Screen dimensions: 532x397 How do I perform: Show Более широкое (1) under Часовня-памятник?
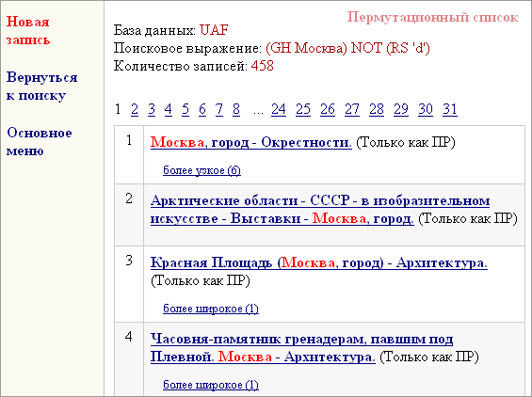pyautogui.click(x=211, y=385)
